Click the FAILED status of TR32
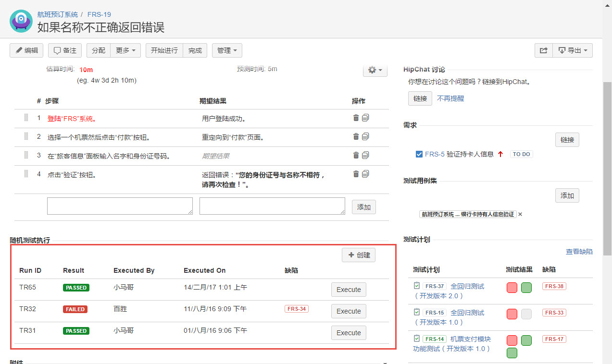Image resolution: width=612 pixels, height=364 pixels. pyautogui.click(x=75, y=309)
